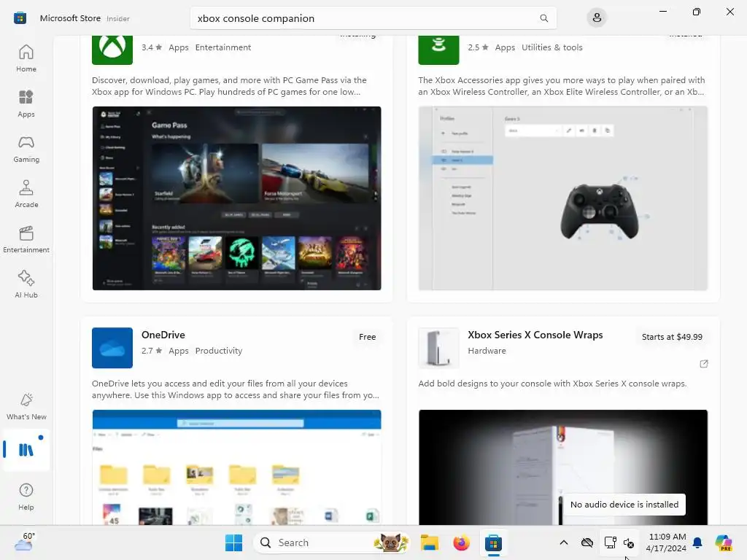Click the search magnifier icon in search box
This screenshot has width=747, height=560.
(x=543, y=18)
